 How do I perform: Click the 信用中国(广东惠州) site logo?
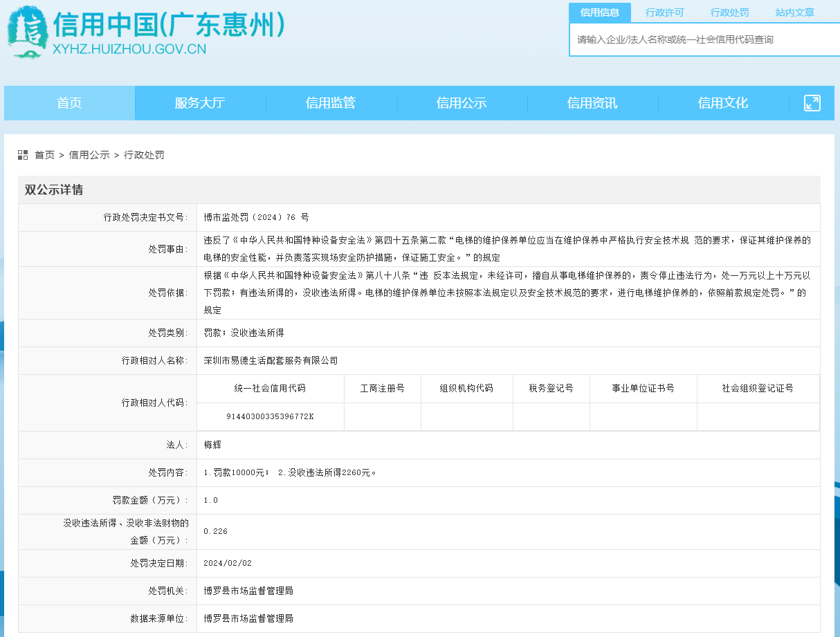[145, 32]
